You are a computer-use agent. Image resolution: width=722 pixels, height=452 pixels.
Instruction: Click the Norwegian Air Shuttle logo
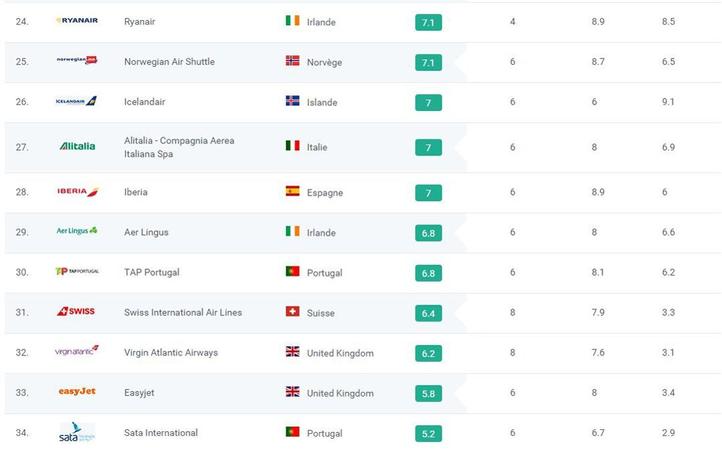pos(77,61)
